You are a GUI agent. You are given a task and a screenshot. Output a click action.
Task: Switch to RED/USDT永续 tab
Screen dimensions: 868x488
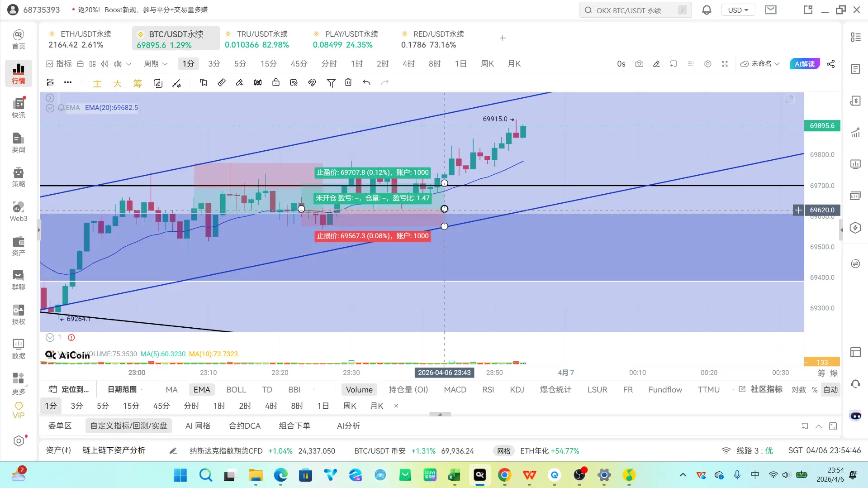point(438,39)
